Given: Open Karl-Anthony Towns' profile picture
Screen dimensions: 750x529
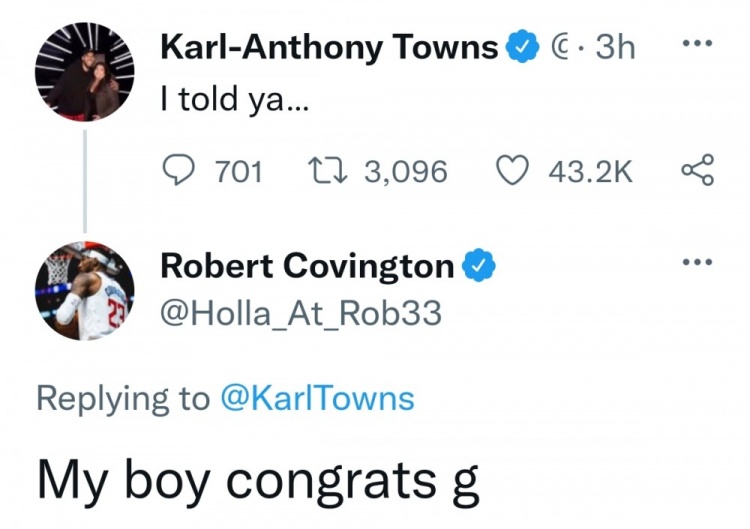Looking at the screenshot, I should (85, 71).
